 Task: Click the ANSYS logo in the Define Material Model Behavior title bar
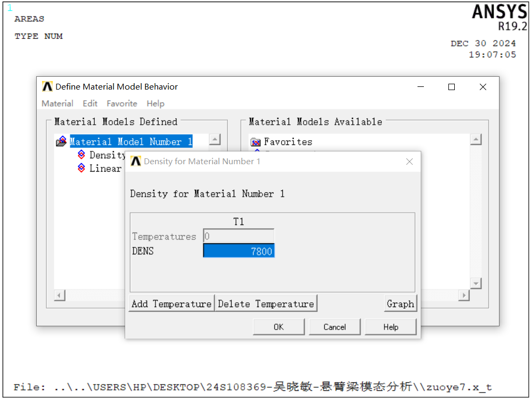pyautogui.click(x=47, y=86)
